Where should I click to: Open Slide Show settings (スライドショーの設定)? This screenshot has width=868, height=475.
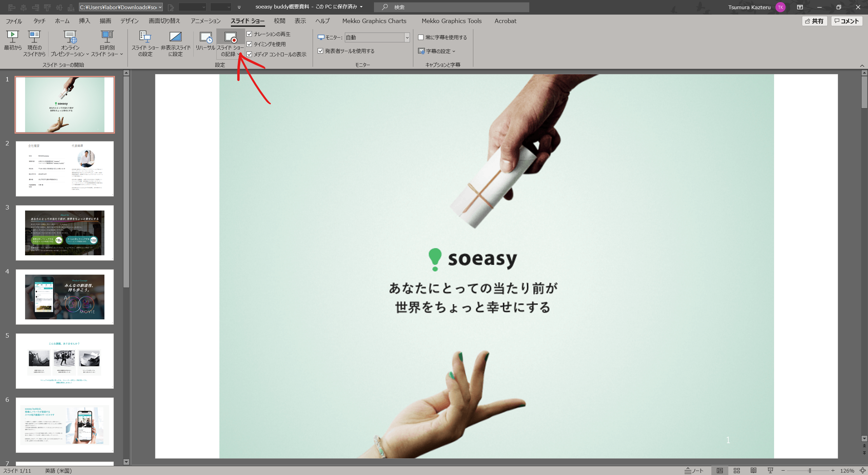click(x=145, y=43)
